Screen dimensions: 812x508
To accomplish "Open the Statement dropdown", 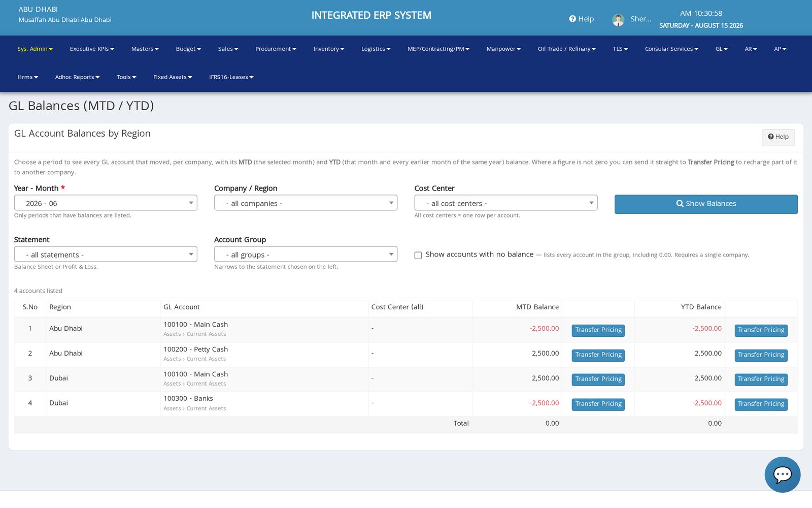I will [x=106, y=255].
